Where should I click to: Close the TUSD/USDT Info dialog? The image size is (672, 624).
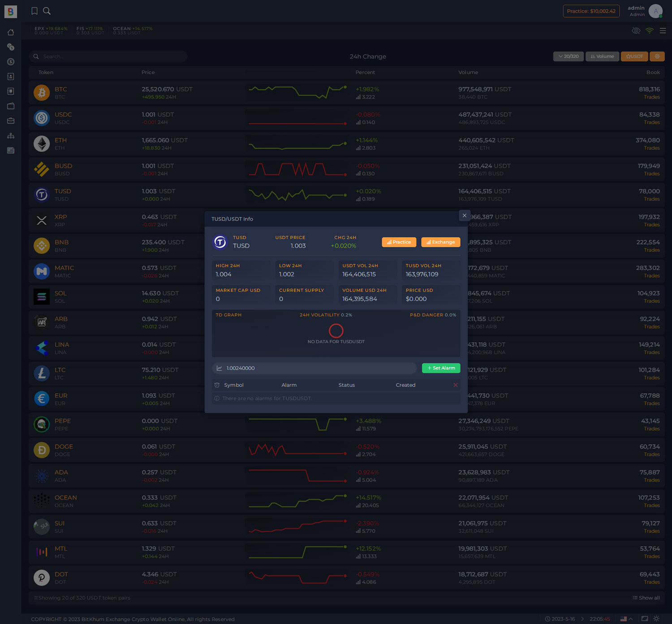click(465, 215)
